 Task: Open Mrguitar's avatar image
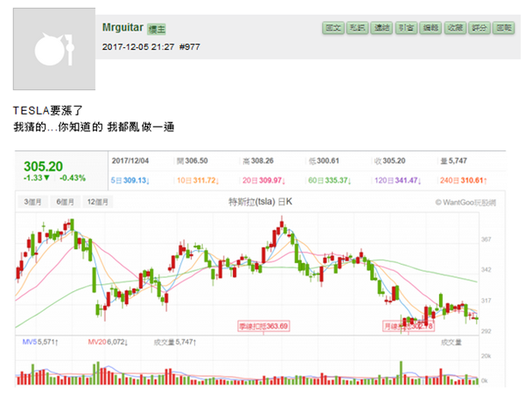54,49
